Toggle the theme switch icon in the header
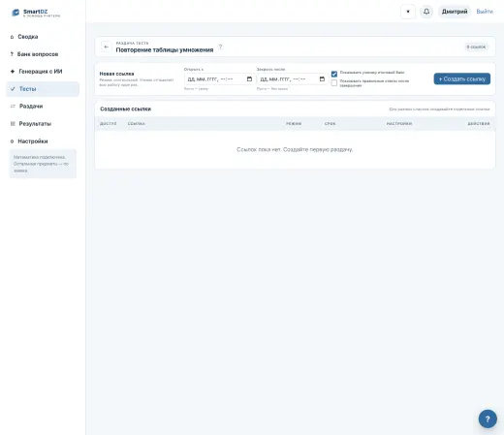 click(x=408, y=12)
